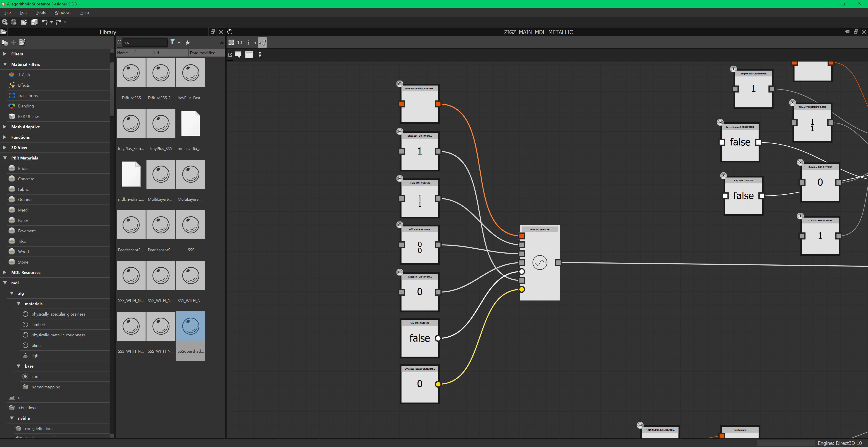Click the MDL graph circle icon
Viewport: 868px width, 447px height.
[230, 32]
